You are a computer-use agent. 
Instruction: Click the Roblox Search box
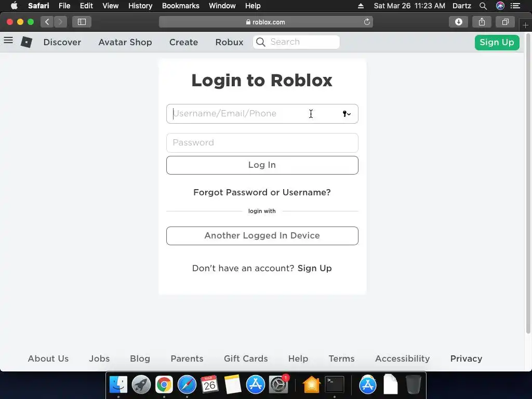(x=296, y=42)
